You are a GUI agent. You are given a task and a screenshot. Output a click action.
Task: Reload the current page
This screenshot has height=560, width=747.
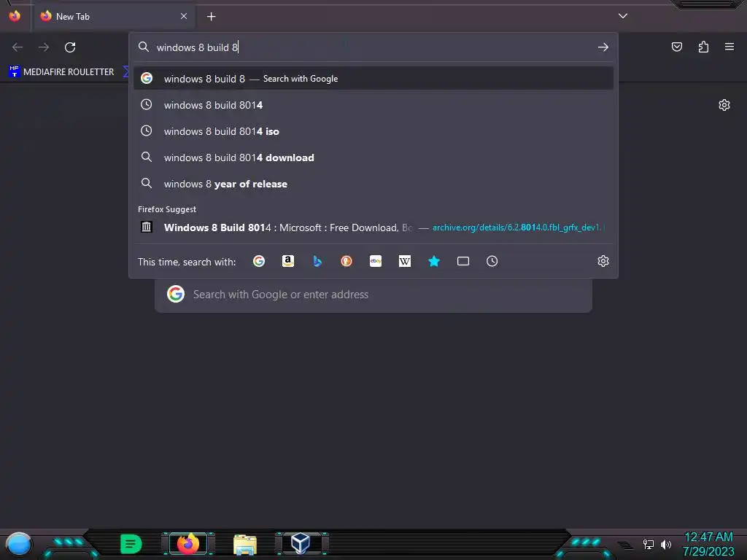pyautogui.click(x=70, y=47)
